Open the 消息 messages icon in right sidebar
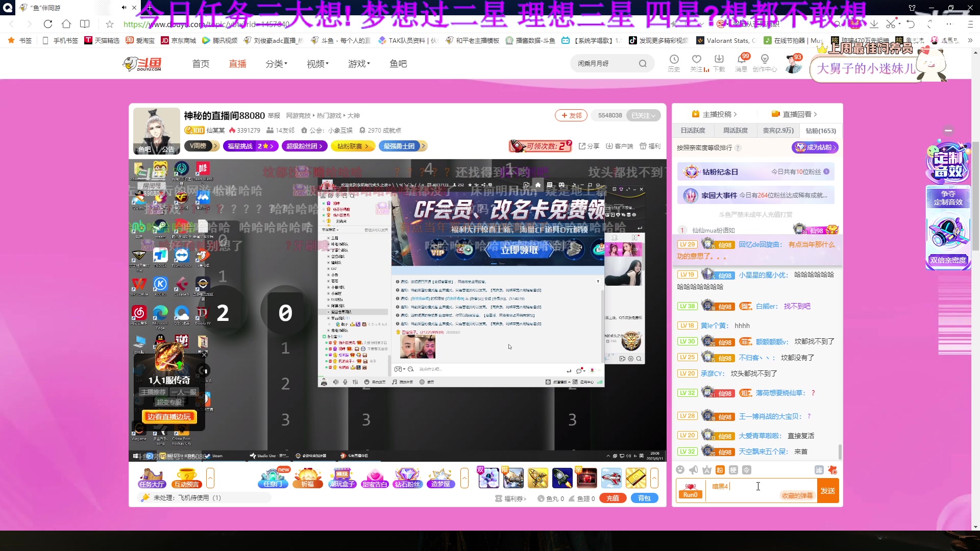This screenshot has height=551, width=980. coord(741,63)
